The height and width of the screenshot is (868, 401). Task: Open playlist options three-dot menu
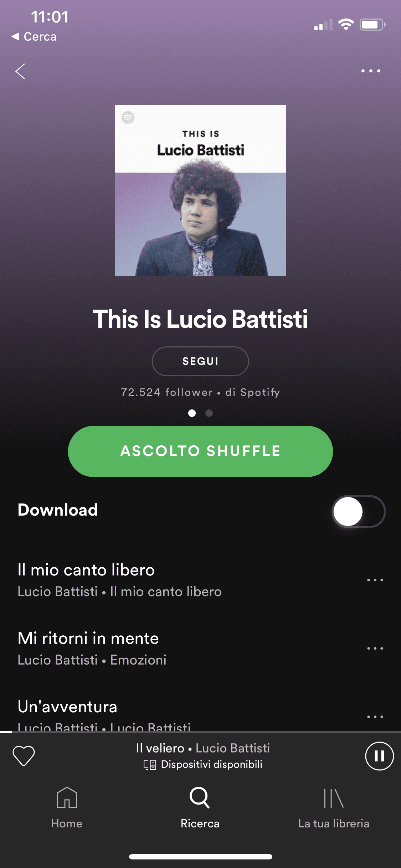pyautogui.click(x=371, y=71)
